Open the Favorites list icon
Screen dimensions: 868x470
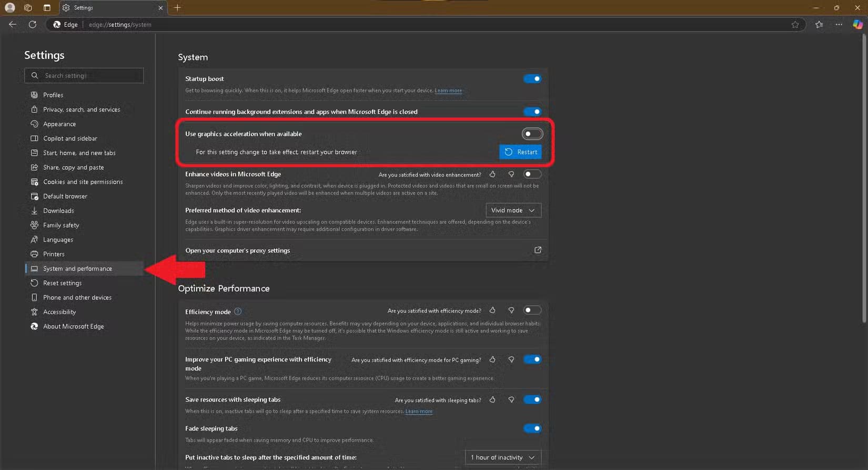click(819, 25)
